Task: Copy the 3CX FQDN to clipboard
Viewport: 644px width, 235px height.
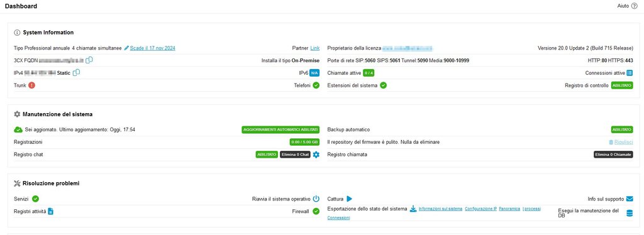Action: [89, 60]
